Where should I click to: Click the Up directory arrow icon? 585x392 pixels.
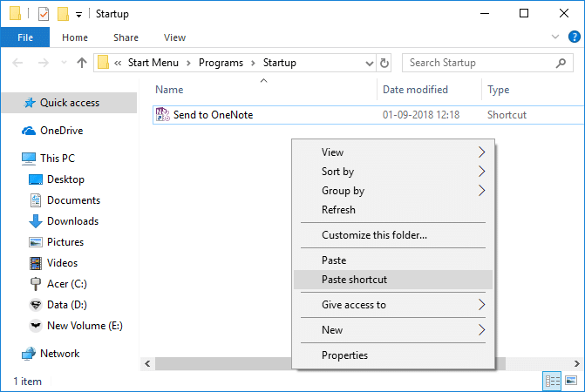(82, 63)
